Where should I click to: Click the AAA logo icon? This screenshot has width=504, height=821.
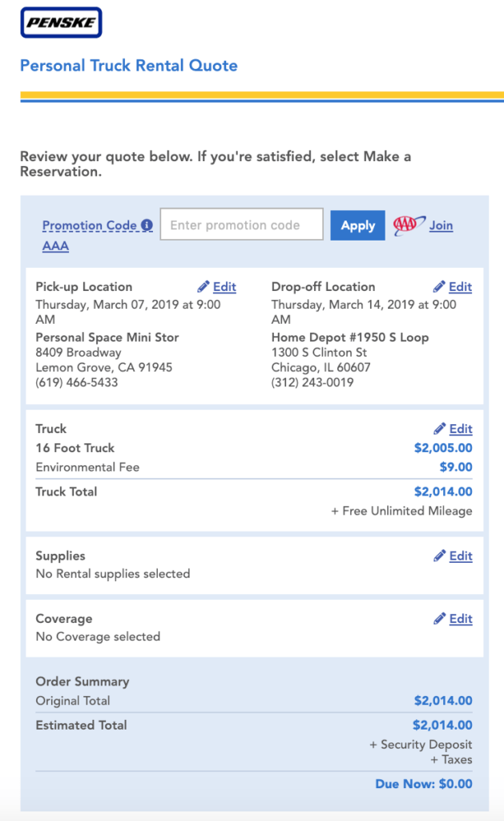pos(409,225)
